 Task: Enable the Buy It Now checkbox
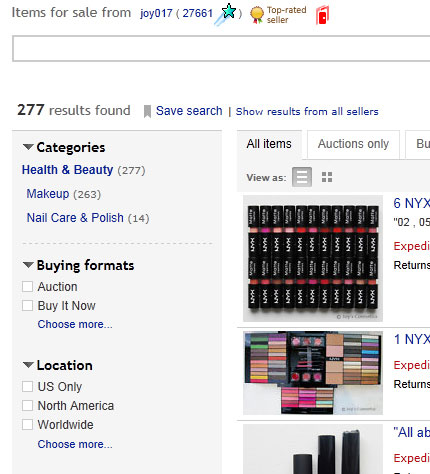[x=27, y=306]
